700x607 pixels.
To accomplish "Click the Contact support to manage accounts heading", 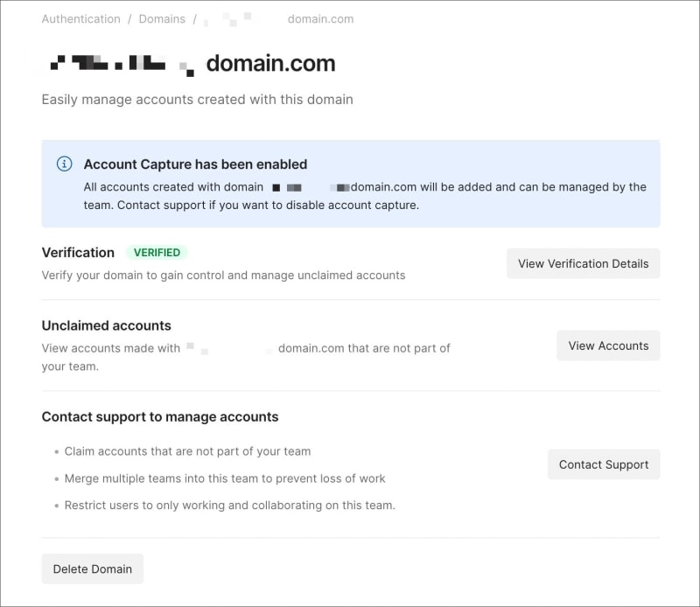I will tap(160, 417).
